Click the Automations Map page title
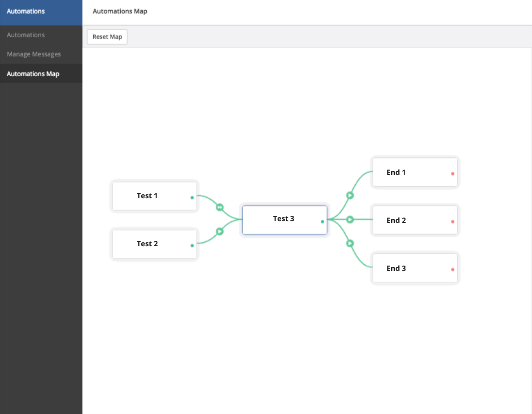The image size is (532, 414). click(120, 11)
